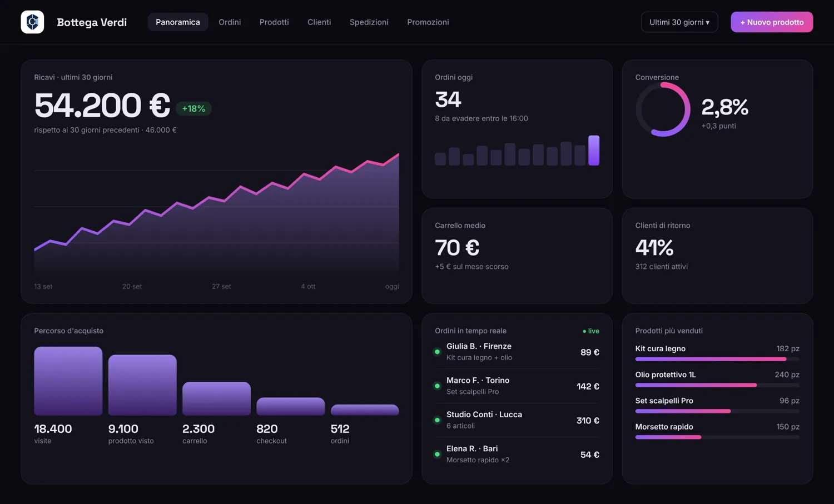Click the 54.200 € revenue figure
This screenshot has width=834, height=504.
[102, 105]
